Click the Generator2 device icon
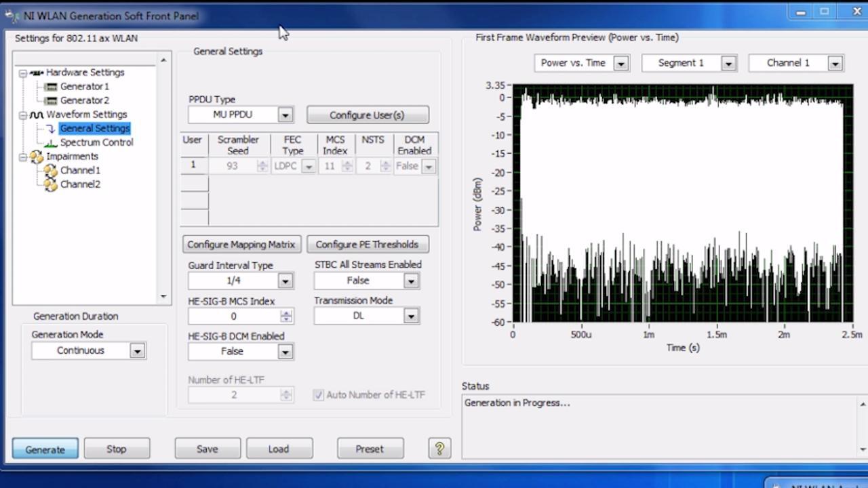The height and width of the screenshot is (488, 868). 51,100
